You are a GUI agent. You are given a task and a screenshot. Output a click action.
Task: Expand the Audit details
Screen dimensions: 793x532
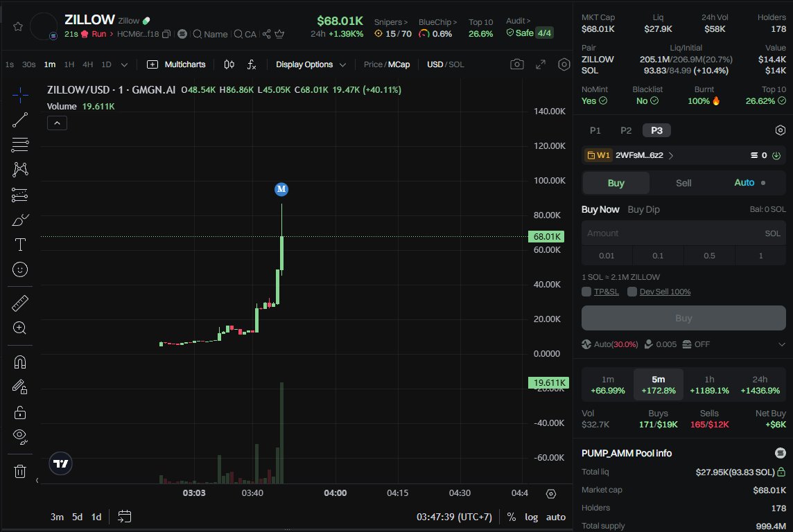[x=518, y=21]
